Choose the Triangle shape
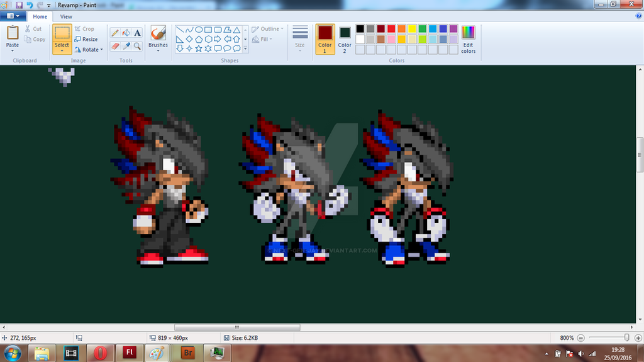The image size is (644, 362). point(236,30)
